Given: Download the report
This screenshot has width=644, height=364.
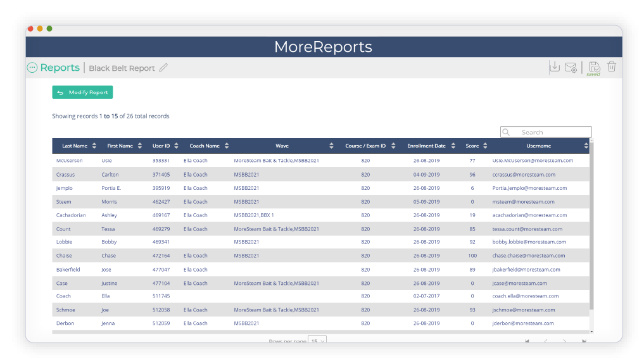Looking at the screenshot, I should [555, 67].
